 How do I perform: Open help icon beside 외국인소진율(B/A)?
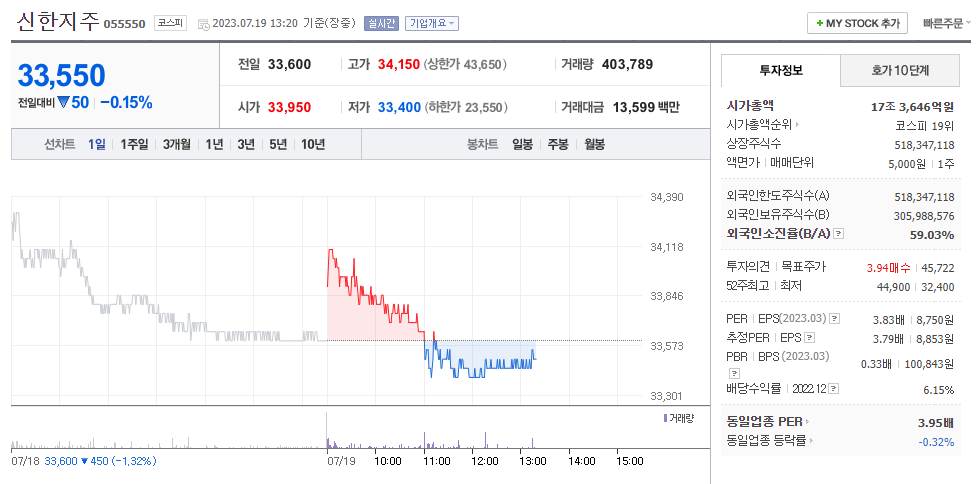[x=839, y=234]
